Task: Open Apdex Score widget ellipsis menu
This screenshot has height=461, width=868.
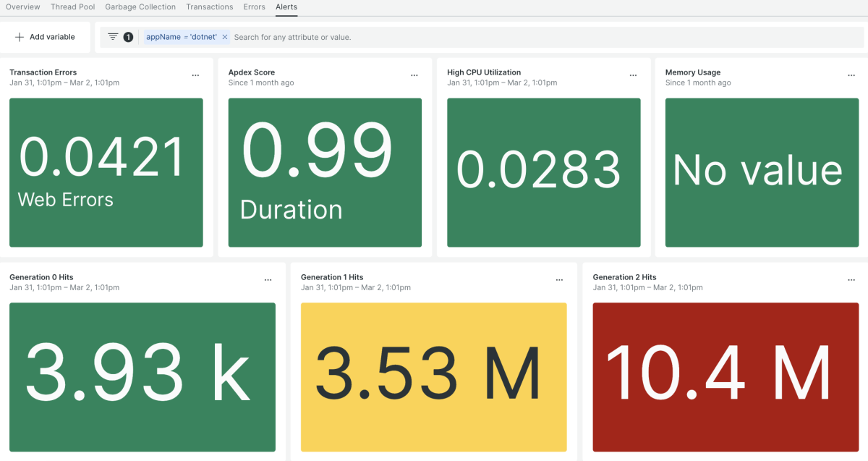Action: (414, 75)
